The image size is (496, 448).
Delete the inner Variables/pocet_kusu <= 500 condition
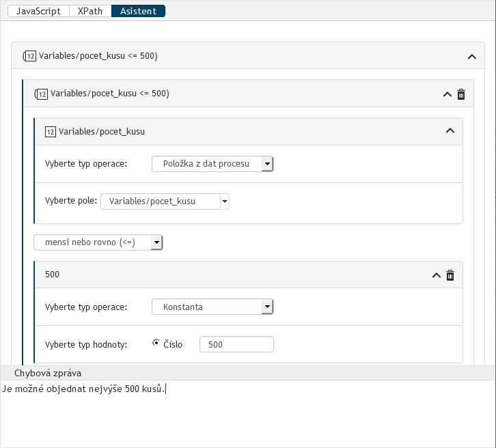click(x=461, y=94)
